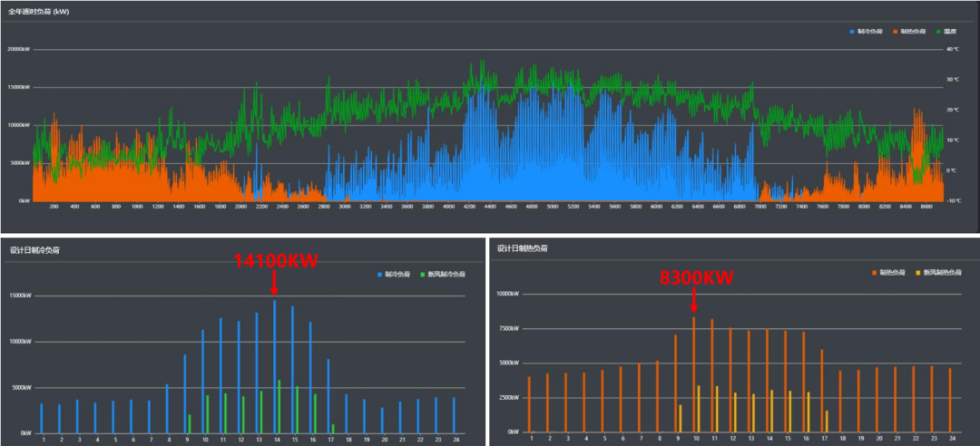Click blue 制冷负荷 legend swatch in cooling design-day chart
This screenshot has height=446, width=980.
click(381, 274)
